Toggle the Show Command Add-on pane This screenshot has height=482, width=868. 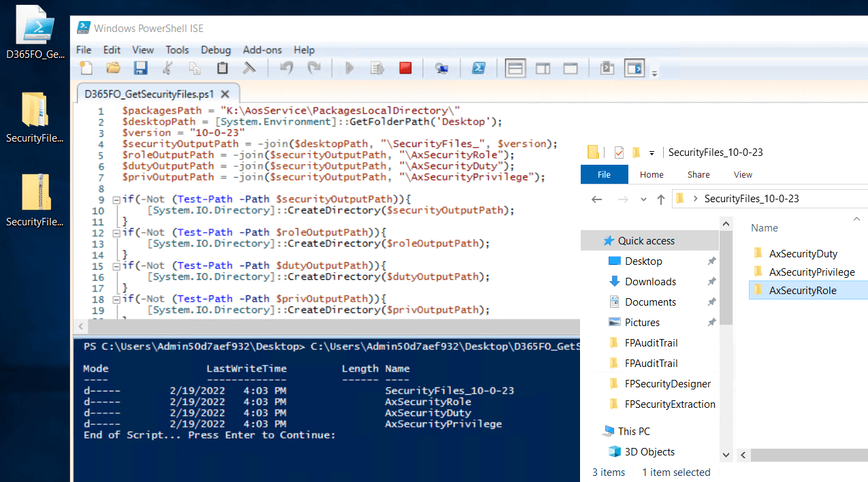point(634,68)
